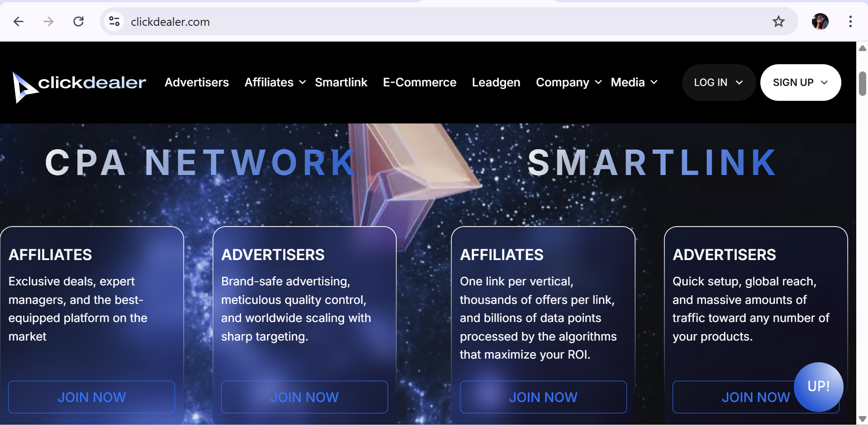The image size is (868, 426).
Task: Expand the Affiliates nav dropdown
Action: point(275,82)
